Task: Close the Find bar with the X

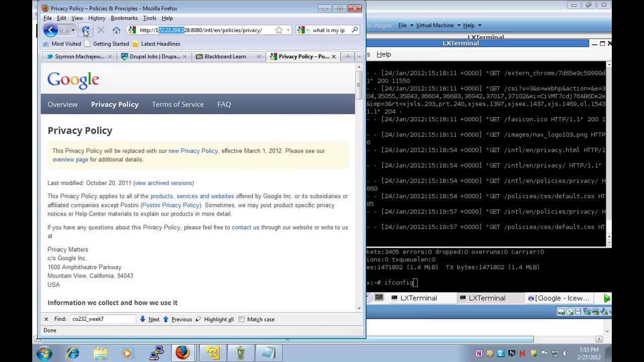Action: (46, 319)
